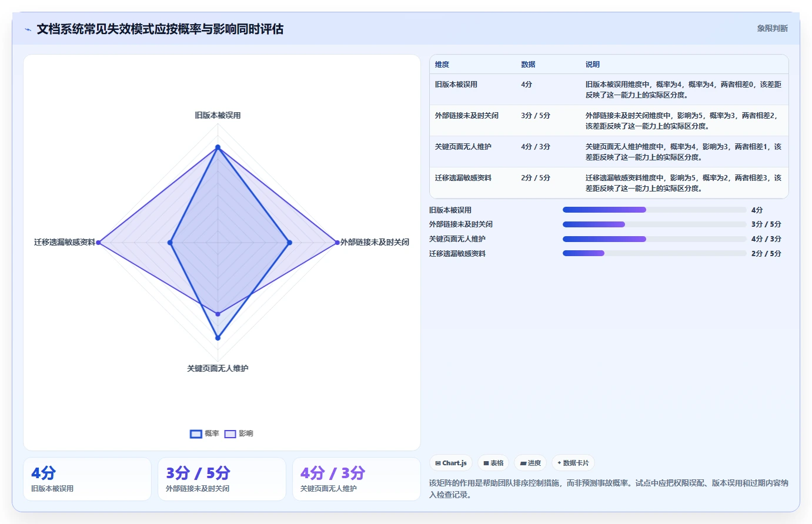
Task: Click the 4分 / 3分 data cell in the table
Action: (x=536, y=147)
